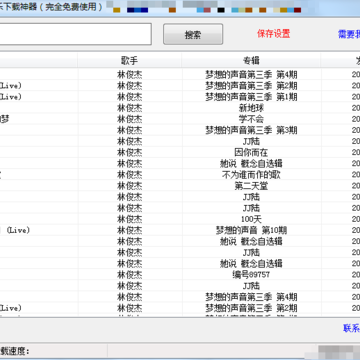Select the 第二天堂 album cell

(x=251, y=186)
